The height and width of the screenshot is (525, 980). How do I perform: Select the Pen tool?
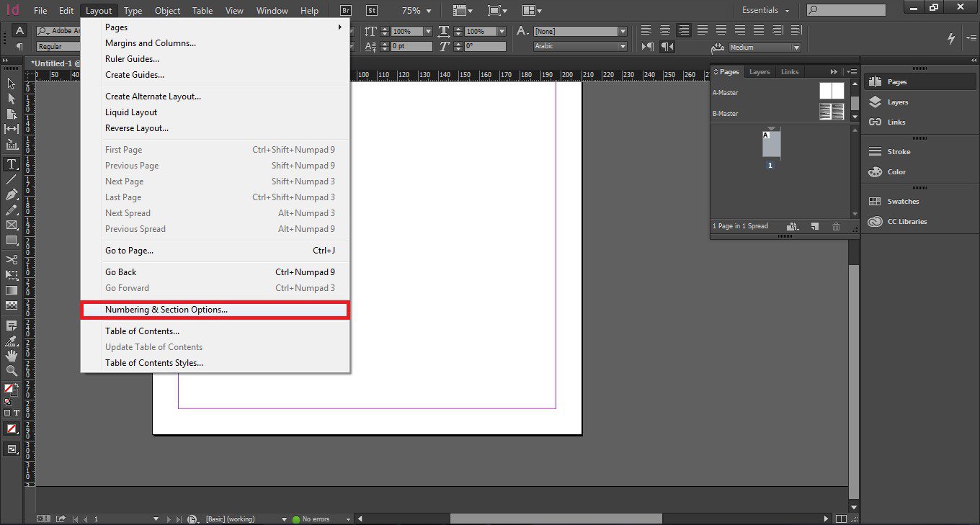12,194
